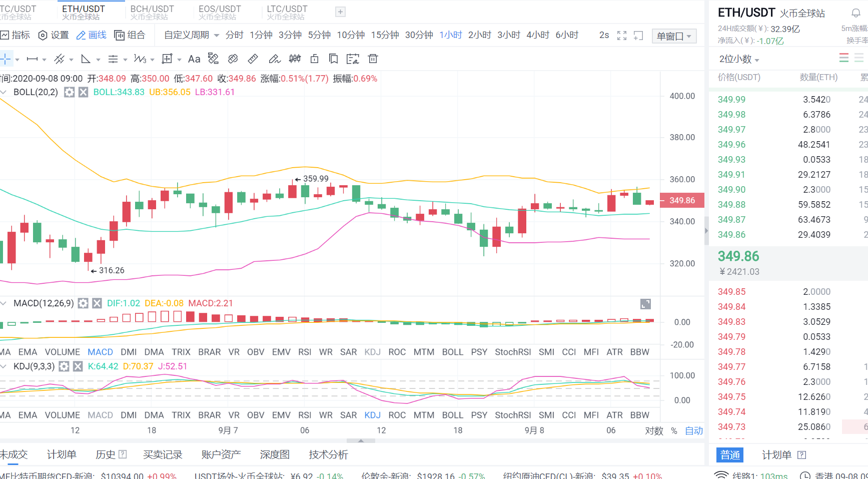The width and height of the screenshot is (868, 479).
Task: Select the horizontal levels line tool
Action: (113, 59)
